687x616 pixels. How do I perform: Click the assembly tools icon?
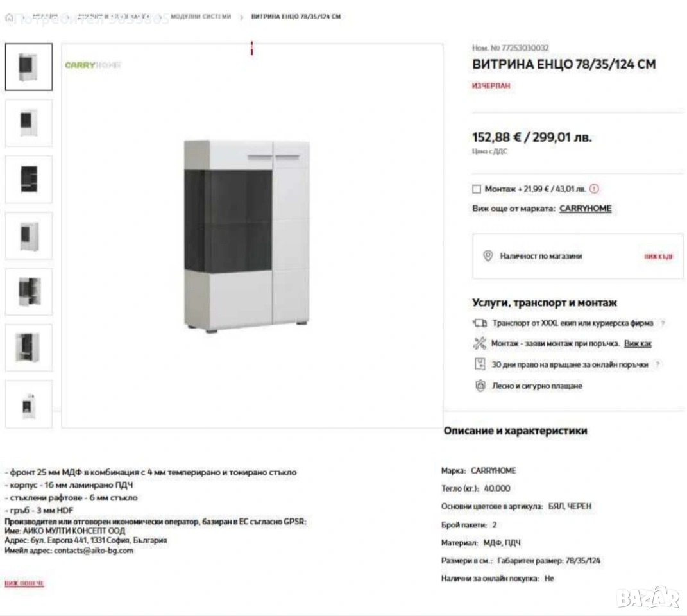point(480,343)
